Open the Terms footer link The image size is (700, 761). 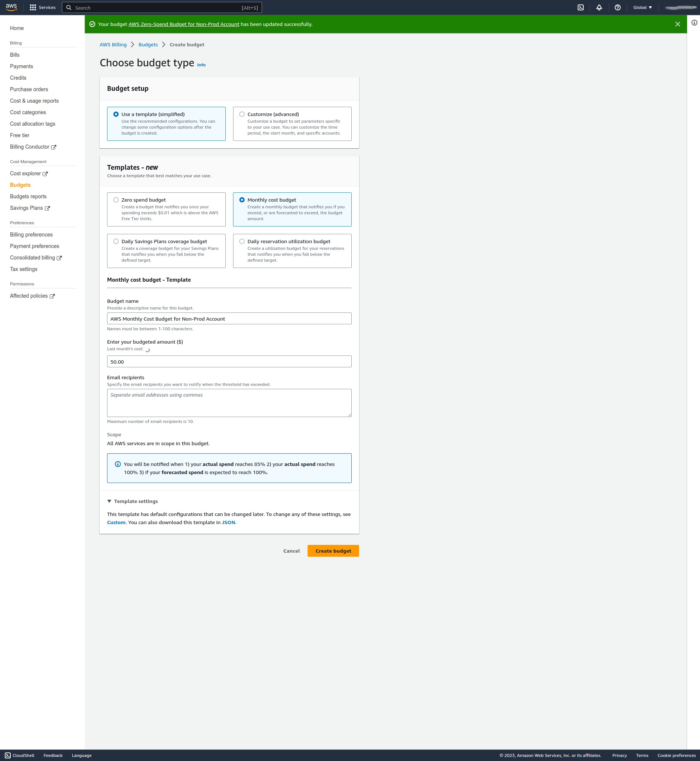coord(642,755)
